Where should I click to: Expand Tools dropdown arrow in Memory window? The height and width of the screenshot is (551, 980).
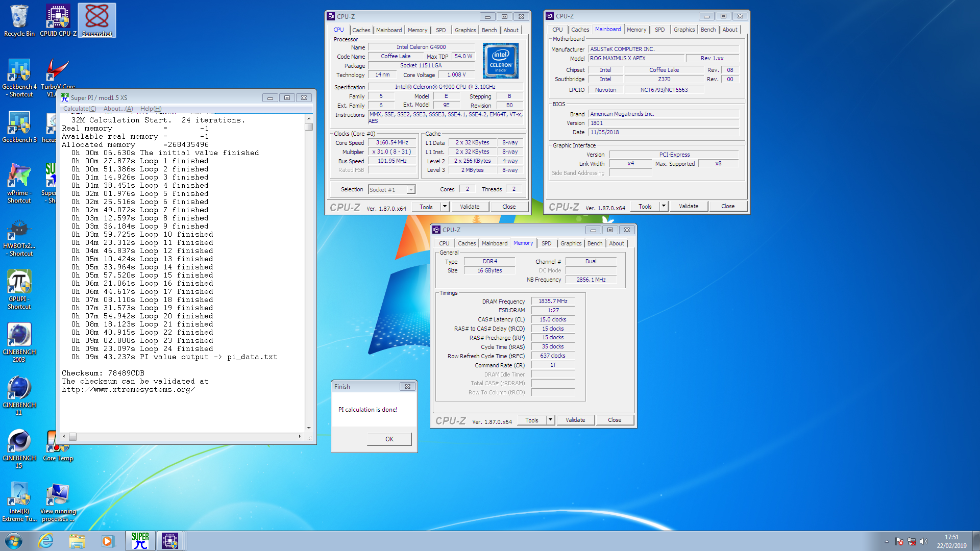(550, 420)
